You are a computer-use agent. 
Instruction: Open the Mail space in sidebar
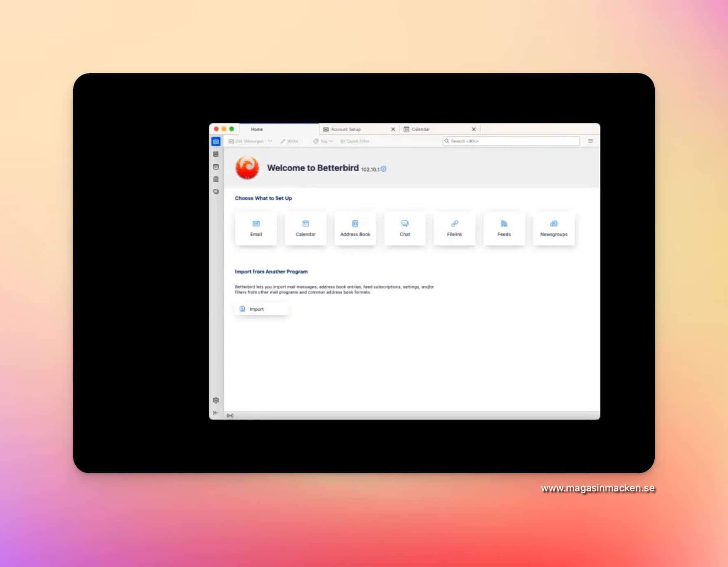point(216,142)
